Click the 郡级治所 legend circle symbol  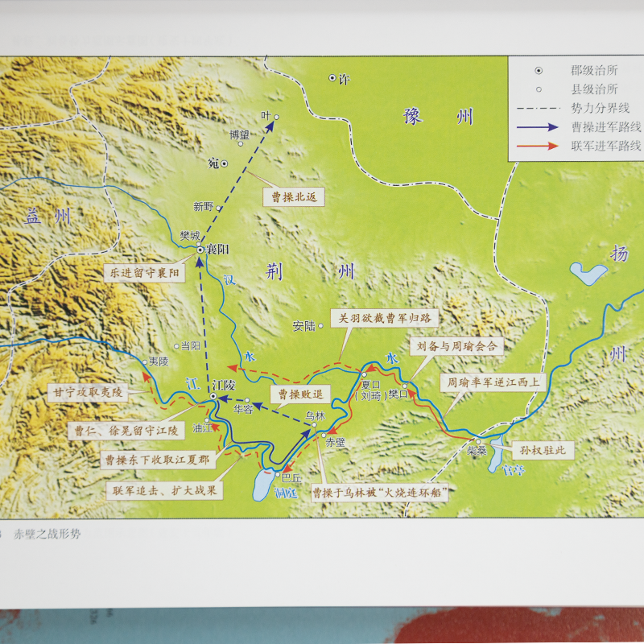pyautogui.click(x=539, y=71)
